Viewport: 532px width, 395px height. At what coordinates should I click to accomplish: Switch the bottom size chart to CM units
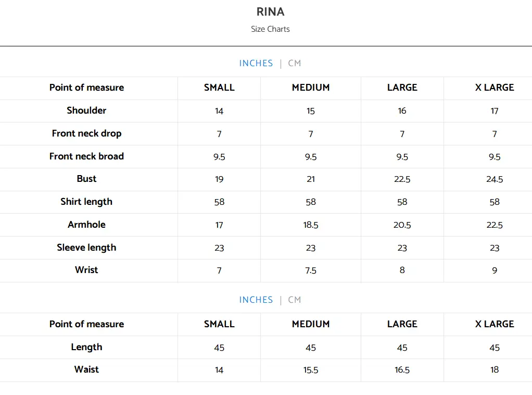tap(294, 300)
